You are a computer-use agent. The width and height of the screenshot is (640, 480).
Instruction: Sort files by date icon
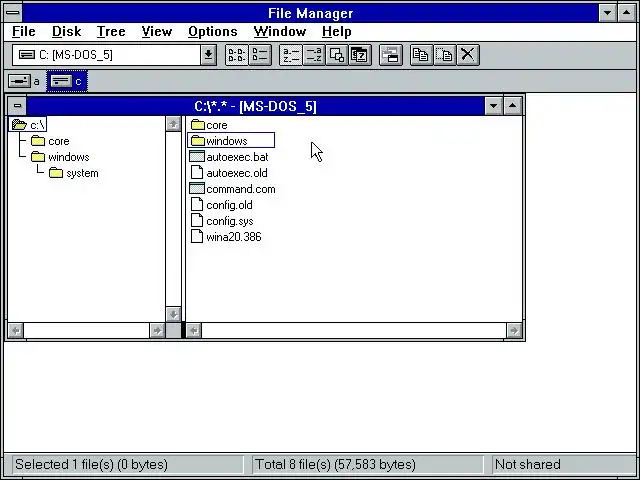click(360, 55)
